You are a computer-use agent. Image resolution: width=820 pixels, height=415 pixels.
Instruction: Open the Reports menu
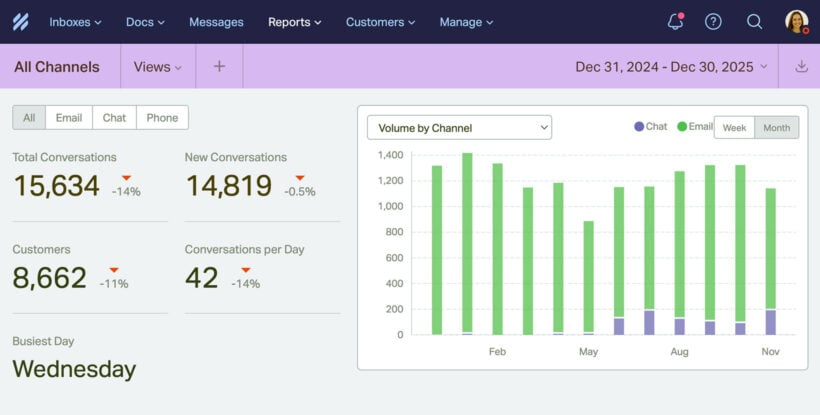click(294, 21)
